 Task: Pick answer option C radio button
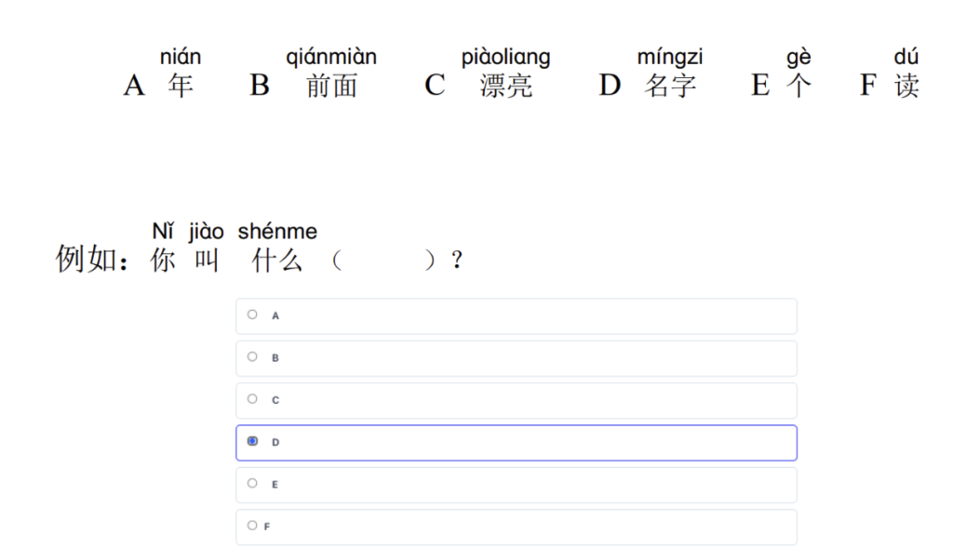[x=252, y=399]
